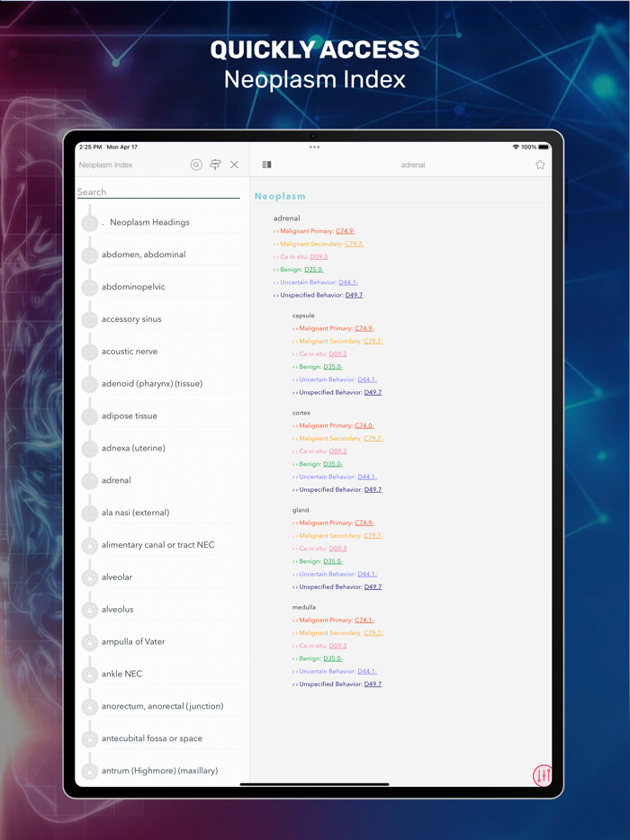This screenshot has height=840, width=630.
Task: Open gland Malignant Primary code C74.9-
Action: click(364, 523)
